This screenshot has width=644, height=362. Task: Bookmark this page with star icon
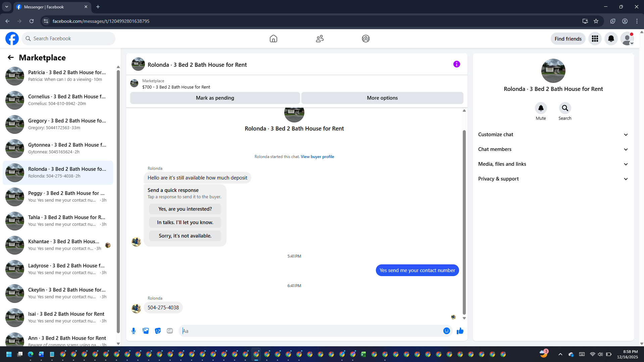[x=596, y=21]
